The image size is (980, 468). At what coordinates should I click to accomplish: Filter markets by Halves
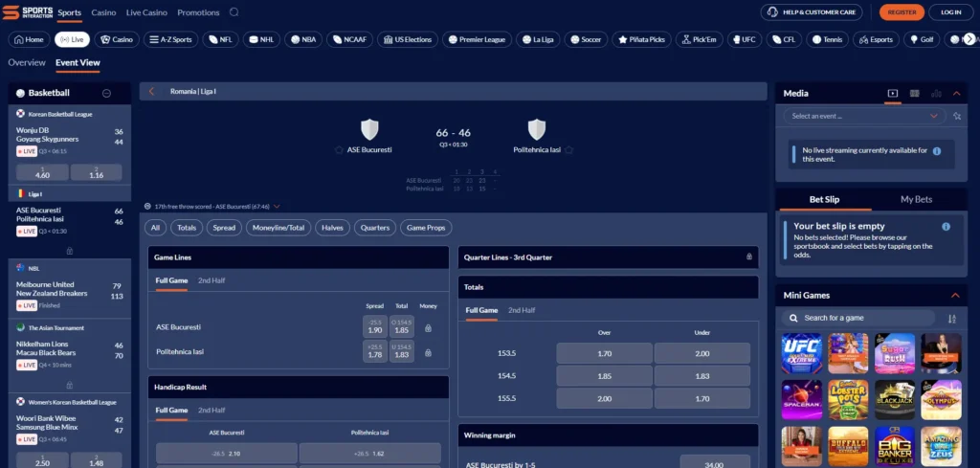pyautogui.click(x=332, y=228)
